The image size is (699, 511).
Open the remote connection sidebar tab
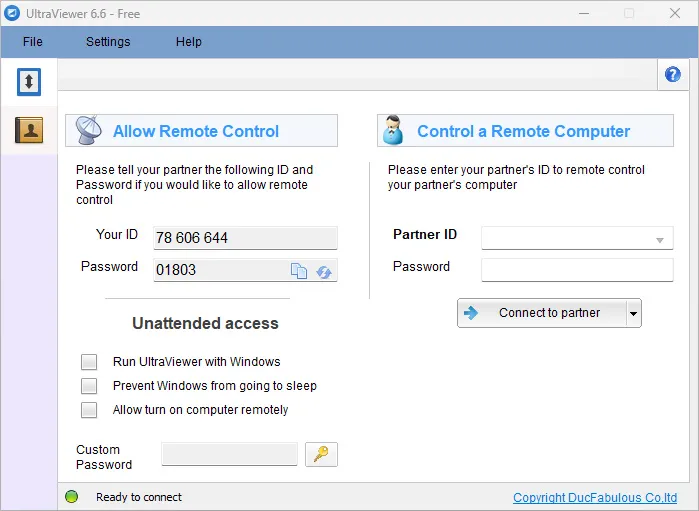click(29, 82)
